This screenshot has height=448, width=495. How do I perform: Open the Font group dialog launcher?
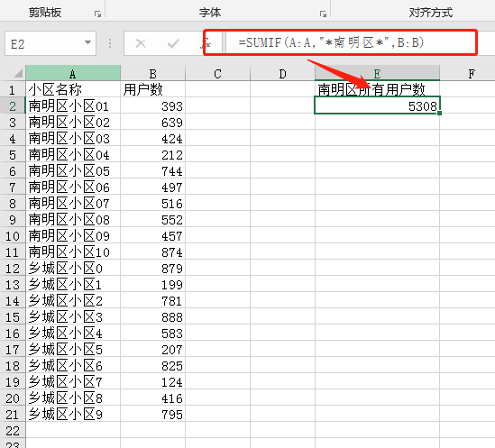pyautogui.click(x=323, y=14)
